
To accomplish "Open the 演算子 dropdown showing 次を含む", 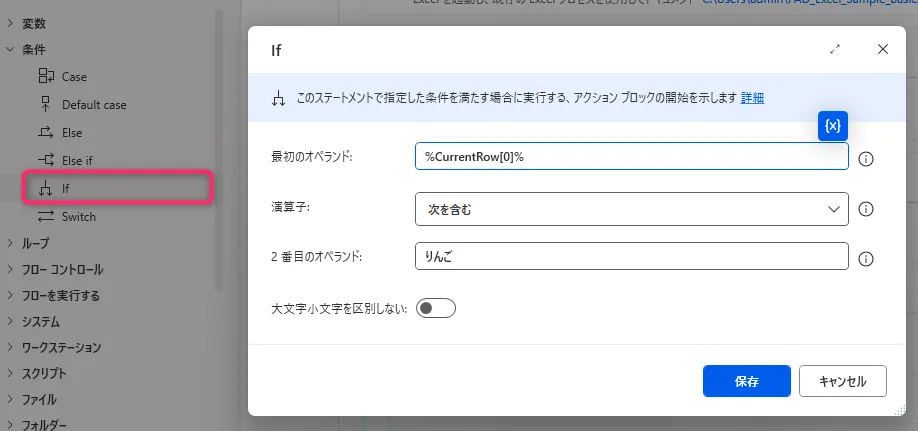I will point(631,209).
